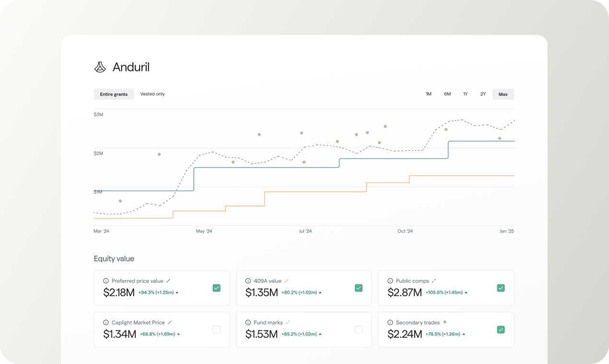
Task: Open info icon on Public comps card
Action: [x=390, y=281]
